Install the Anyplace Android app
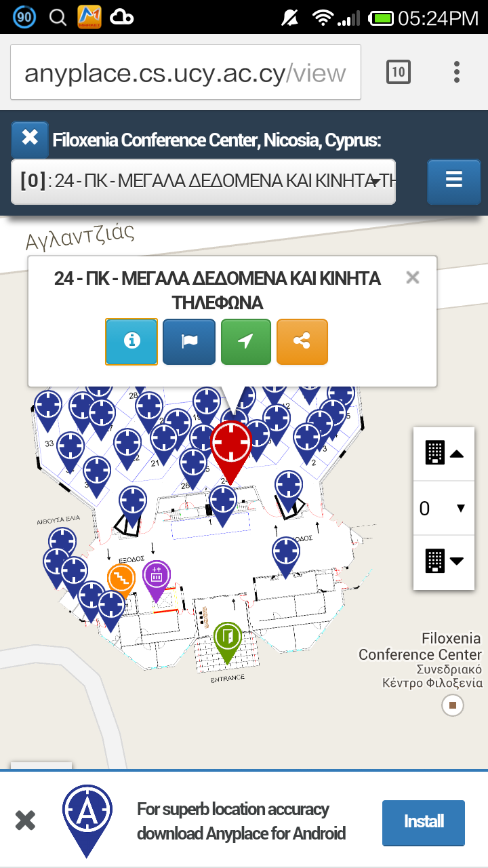Viewport: 488px width, 868px height. 424,822
